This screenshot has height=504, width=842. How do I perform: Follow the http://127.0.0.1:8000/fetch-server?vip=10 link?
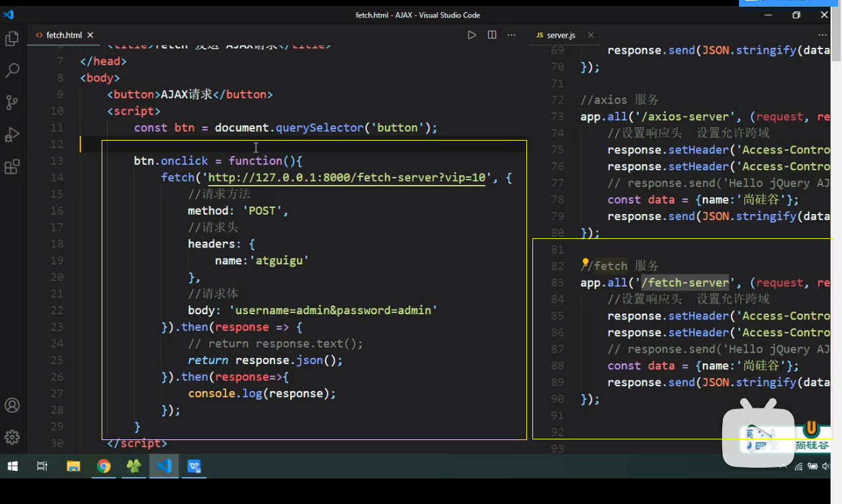coord(347,178)
